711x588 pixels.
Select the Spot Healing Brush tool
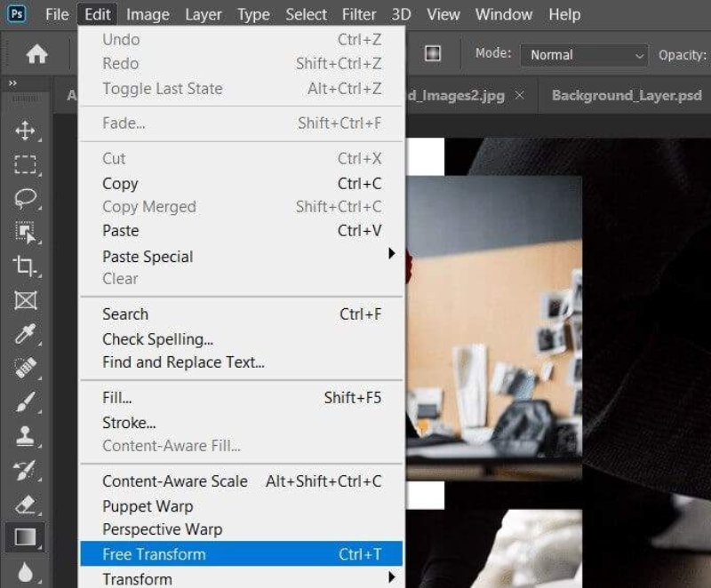[x=25, y=368]
